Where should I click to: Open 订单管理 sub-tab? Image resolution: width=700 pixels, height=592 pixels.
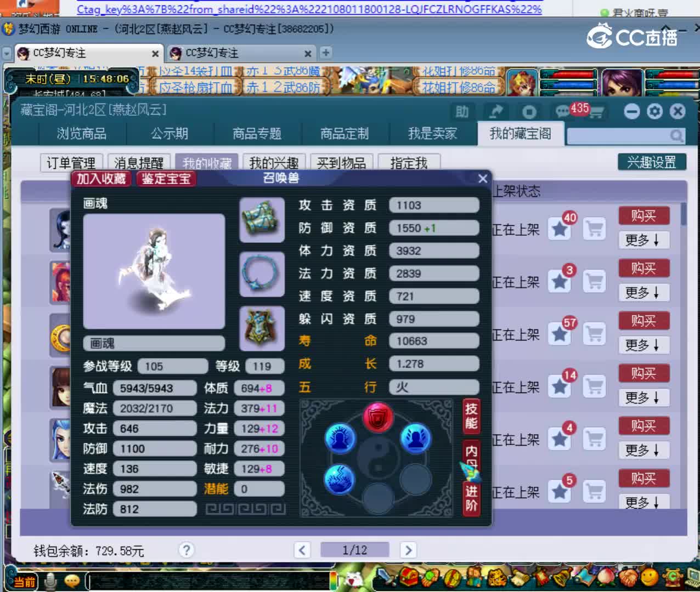click(x=71, y=163)
